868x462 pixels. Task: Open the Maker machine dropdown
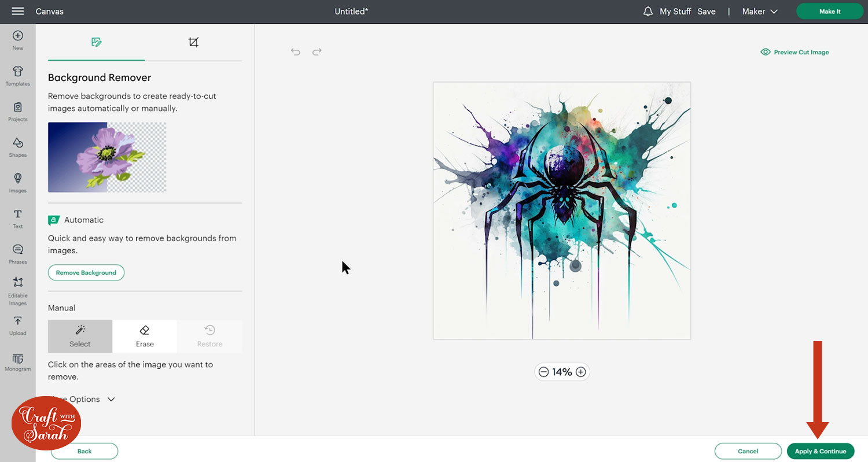point(760,12)
